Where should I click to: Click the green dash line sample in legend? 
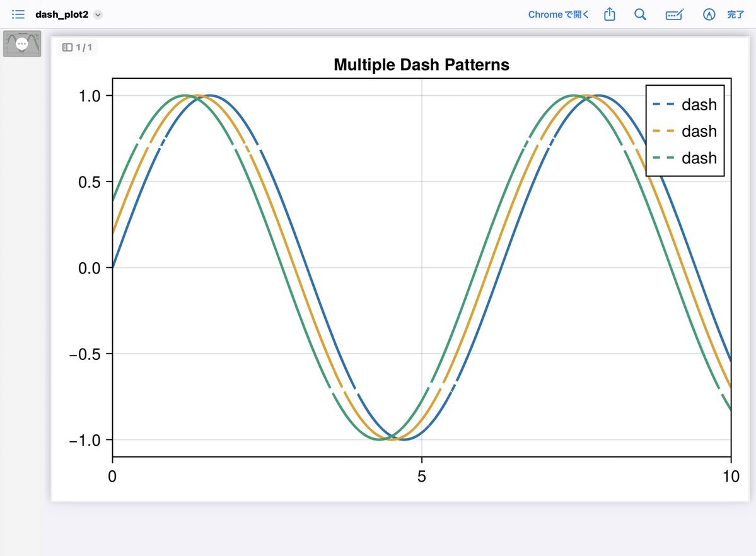click(x=663, y=158)
